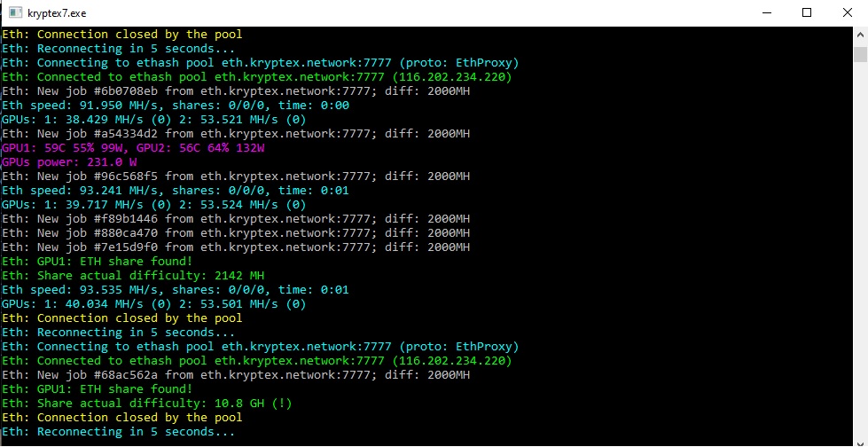The height and width of the screenshot is (447, 868).
Task: Minimize the kryptex7.exe console window
Action: click(767, 12)
